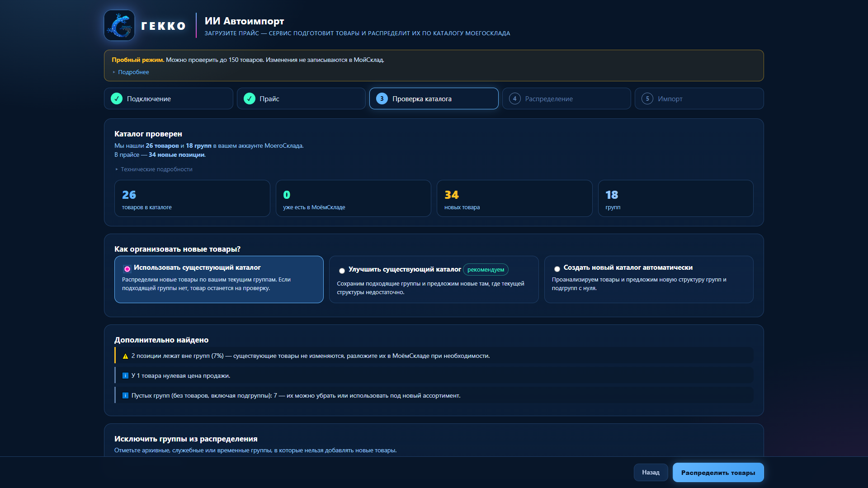Go to the Прайс step tab
This screenshot has width=868, height=488.
(301, 99)
